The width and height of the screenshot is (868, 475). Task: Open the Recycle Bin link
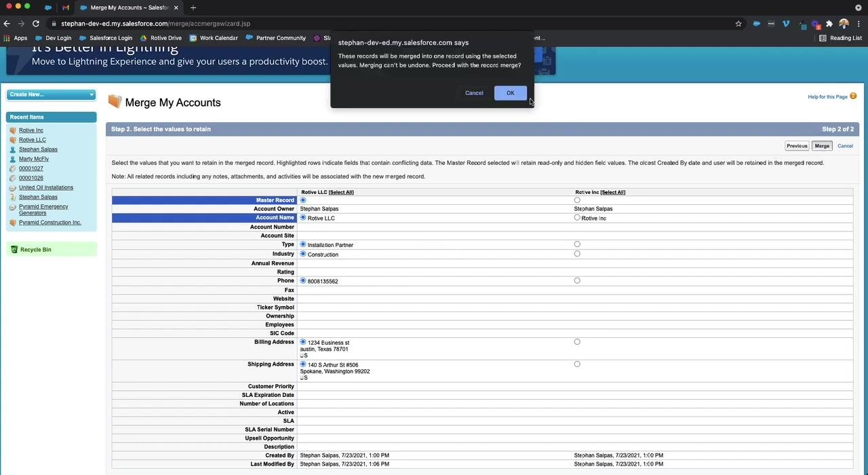point(35,250)
